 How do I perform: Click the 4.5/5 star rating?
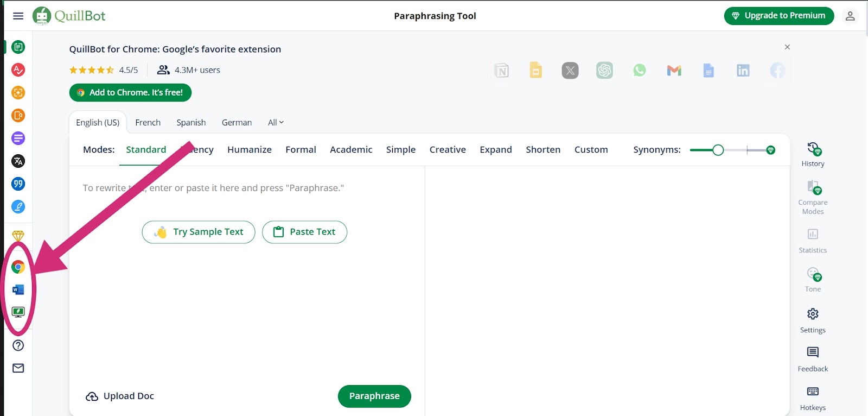(x=104, y=70)
